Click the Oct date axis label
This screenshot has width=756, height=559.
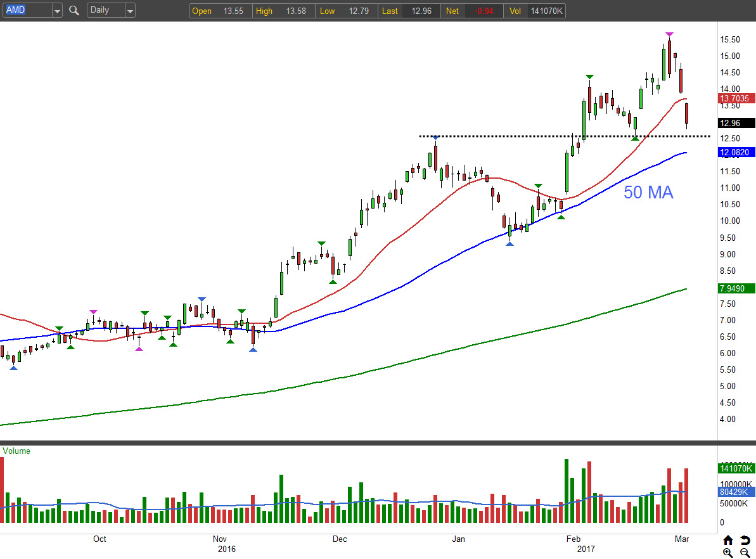pos(99,539)
